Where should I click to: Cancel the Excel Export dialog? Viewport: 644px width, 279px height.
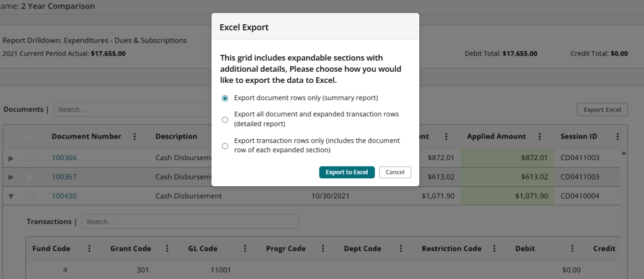395,172
